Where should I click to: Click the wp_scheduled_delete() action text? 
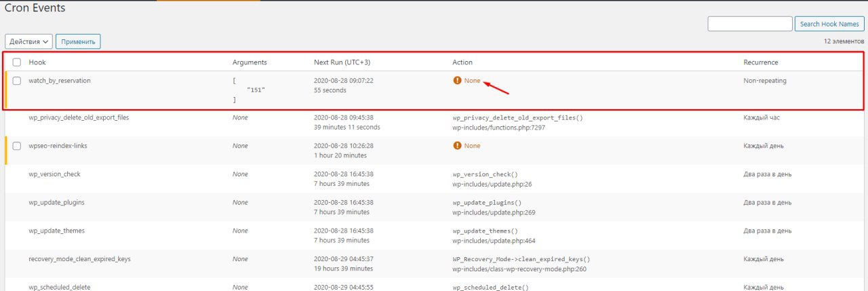(491, 288)
